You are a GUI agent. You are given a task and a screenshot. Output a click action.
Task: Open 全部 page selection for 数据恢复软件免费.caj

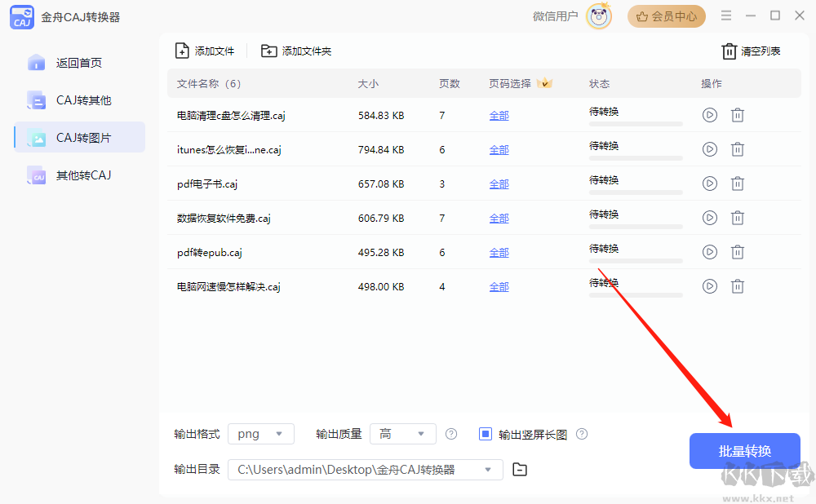[x=499, y=219]
